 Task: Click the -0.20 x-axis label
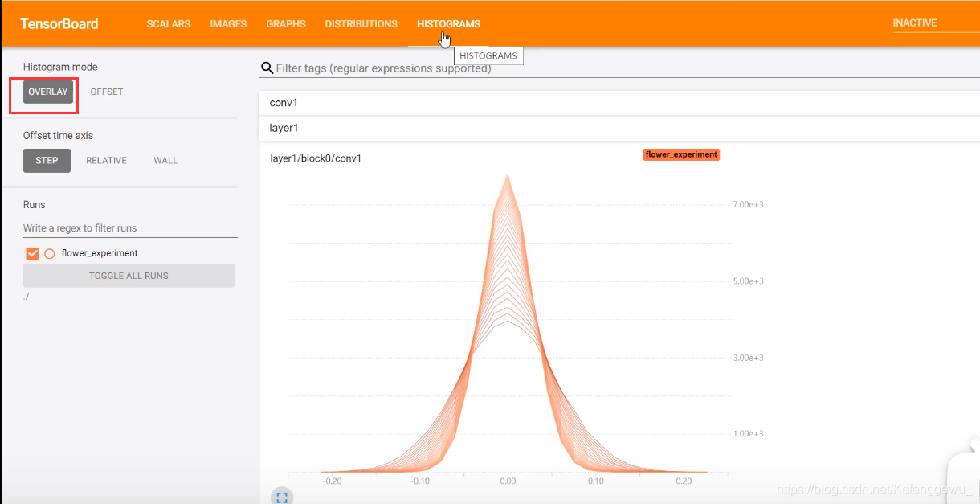coord(331,481)
